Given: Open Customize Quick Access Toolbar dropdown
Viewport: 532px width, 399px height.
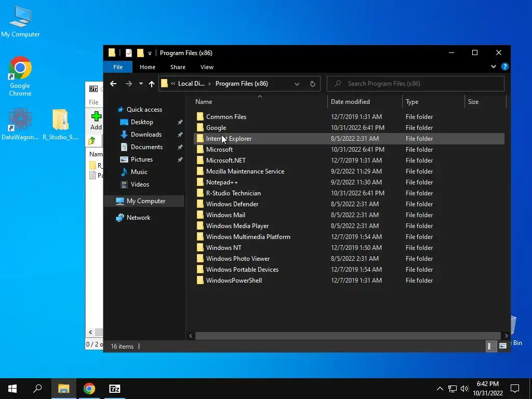Looking at the screenshot, I should (150, 54).
